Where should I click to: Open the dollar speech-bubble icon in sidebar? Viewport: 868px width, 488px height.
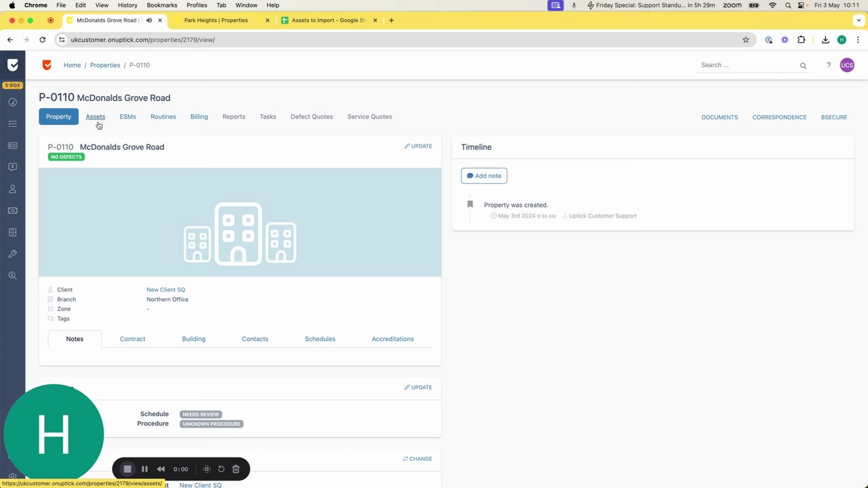tap(12, 167)
